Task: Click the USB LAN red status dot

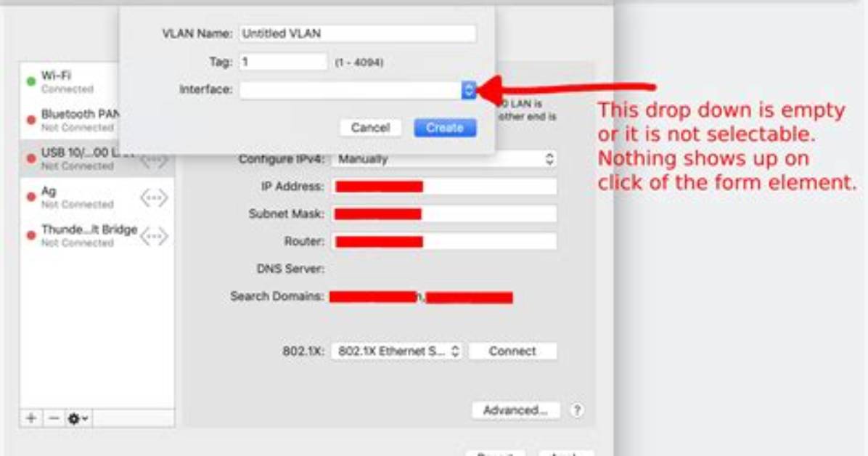Action: 31,158
